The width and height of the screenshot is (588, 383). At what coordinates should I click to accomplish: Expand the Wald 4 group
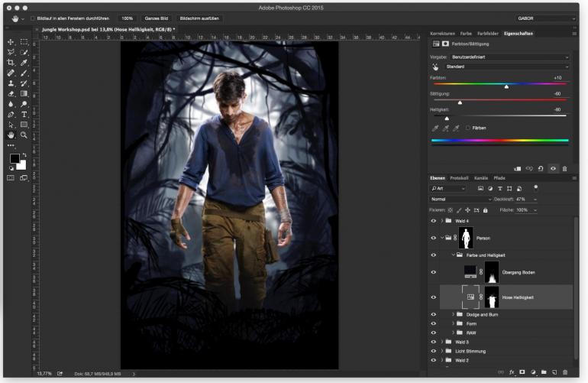pyautogui.click(x=442, y=221)
